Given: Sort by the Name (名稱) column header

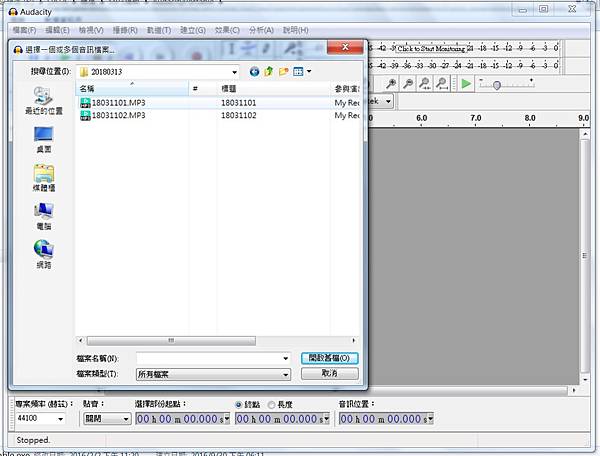Looking at the screenshot, I should point(132,89).
